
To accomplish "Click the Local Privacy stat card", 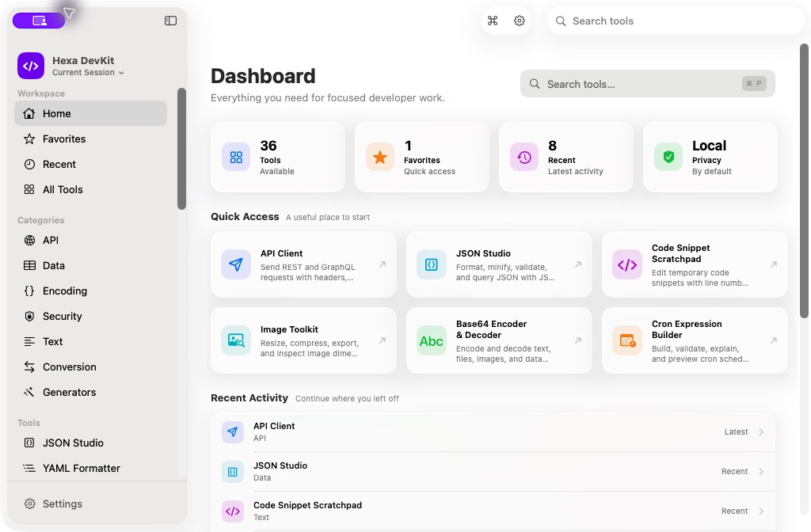I will [710, 157].
